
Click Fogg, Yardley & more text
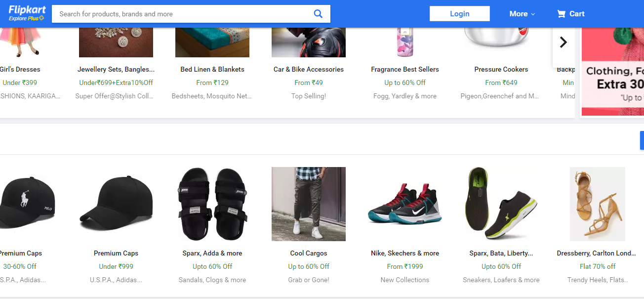coord(405,96)
